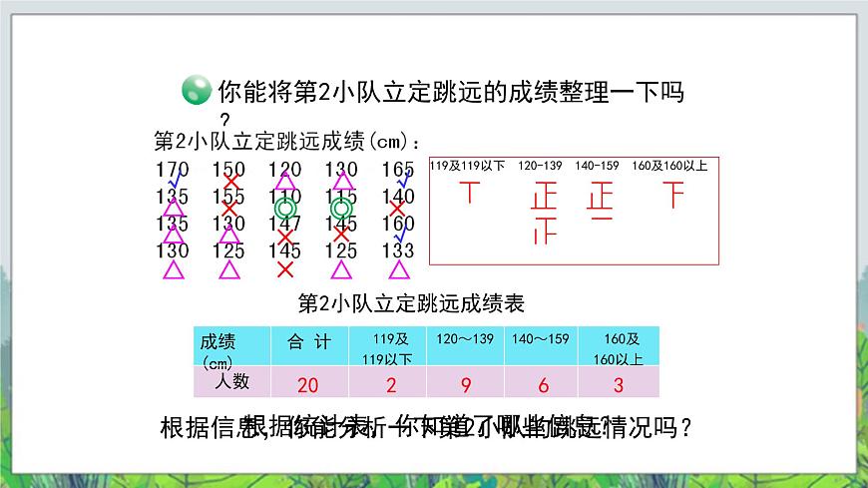The width and height of the screenshot is (868, 488).
Task: Click the value 2 in the 人数 row
Action: [391, 385]
